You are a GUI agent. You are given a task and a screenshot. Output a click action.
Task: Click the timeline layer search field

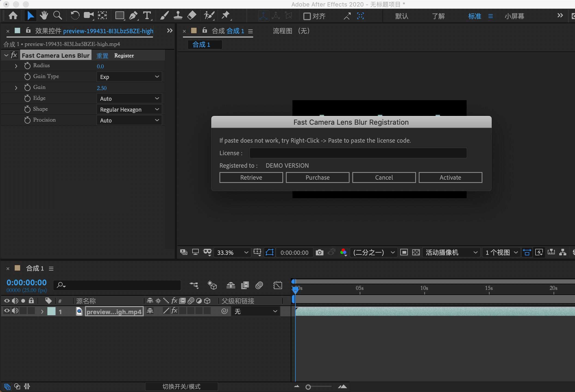pyautogui.click(x=117, y=285)
